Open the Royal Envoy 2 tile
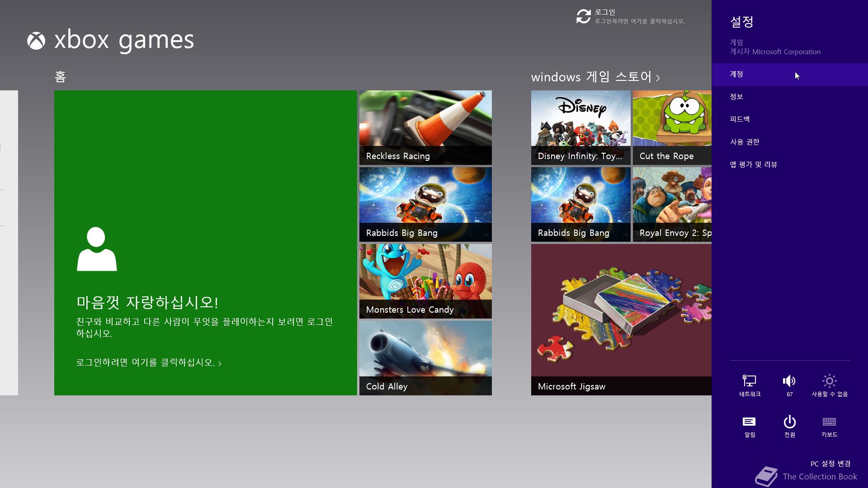 672,204
